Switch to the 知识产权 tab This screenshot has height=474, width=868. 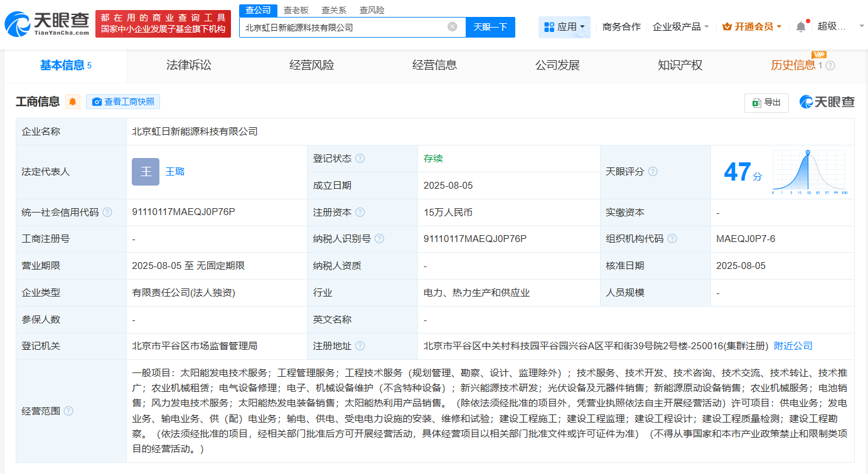click(680, 65)
